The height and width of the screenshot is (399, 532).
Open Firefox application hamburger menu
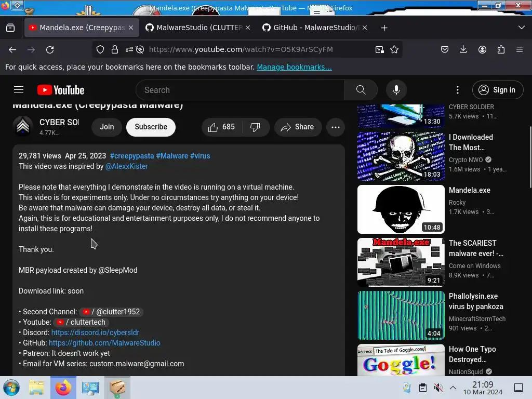tap(520, 49)
